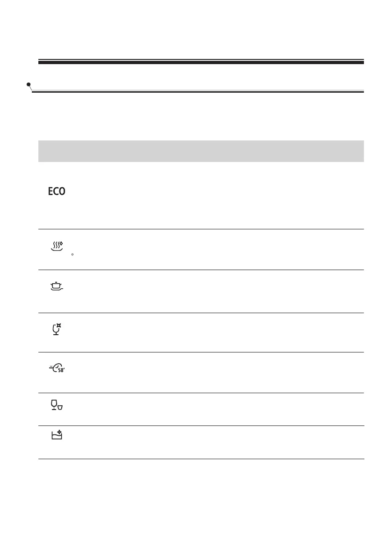Select the two glasses delicate icon
The width and height of the screenshot is (392, 557).
[x=57, y=405]
